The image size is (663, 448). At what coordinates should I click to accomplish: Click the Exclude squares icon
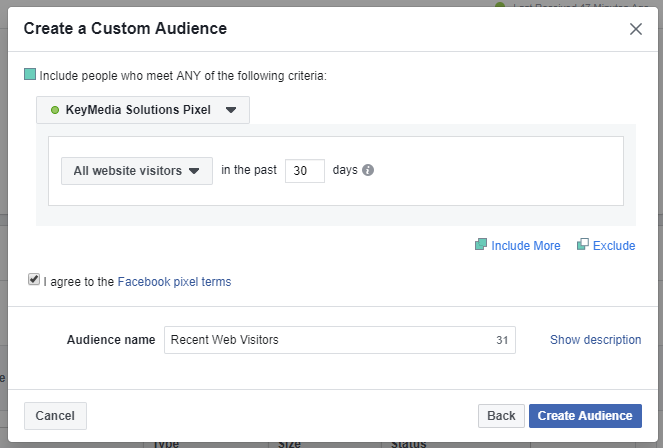click(x=583, y=244)
